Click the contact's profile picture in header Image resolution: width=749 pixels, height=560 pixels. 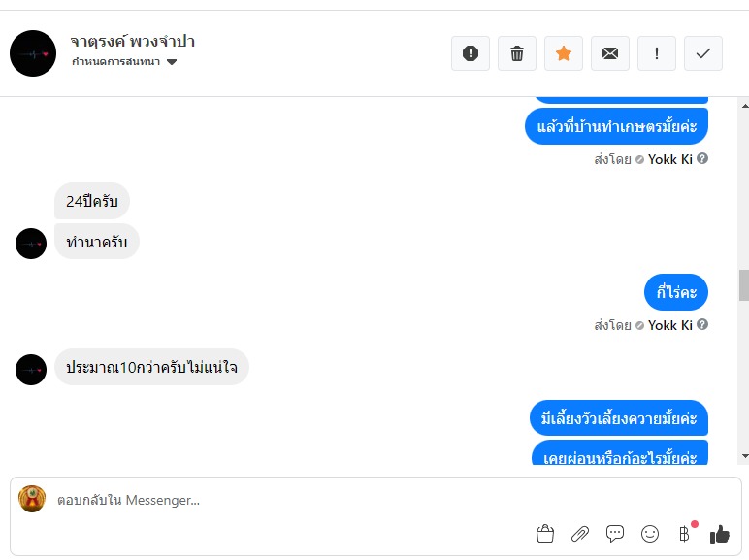coord(33,53)
